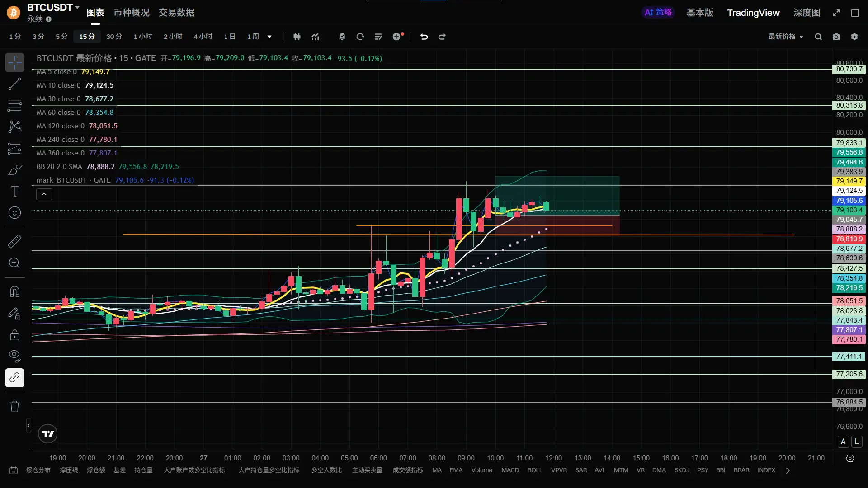Toggle hide all drawings eye icon
The height and width of the screenshot is (488, 868).
(14, 356)
